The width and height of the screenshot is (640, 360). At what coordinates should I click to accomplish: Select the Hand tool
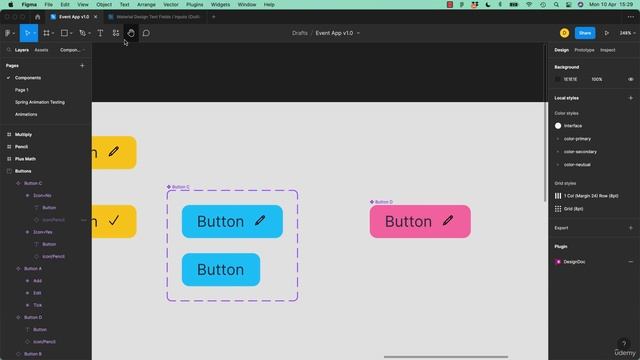tap(131, 33)
